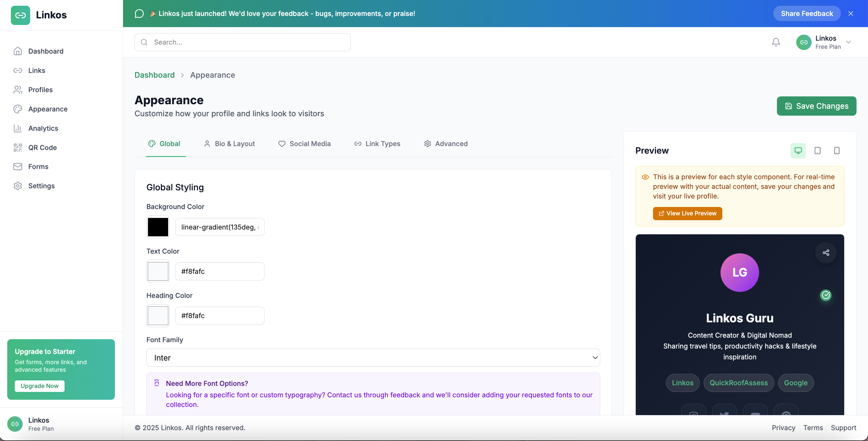Open the Font Family Inter dropdown
The height and width of the screenshot is (441, 868).
(373, 358)
